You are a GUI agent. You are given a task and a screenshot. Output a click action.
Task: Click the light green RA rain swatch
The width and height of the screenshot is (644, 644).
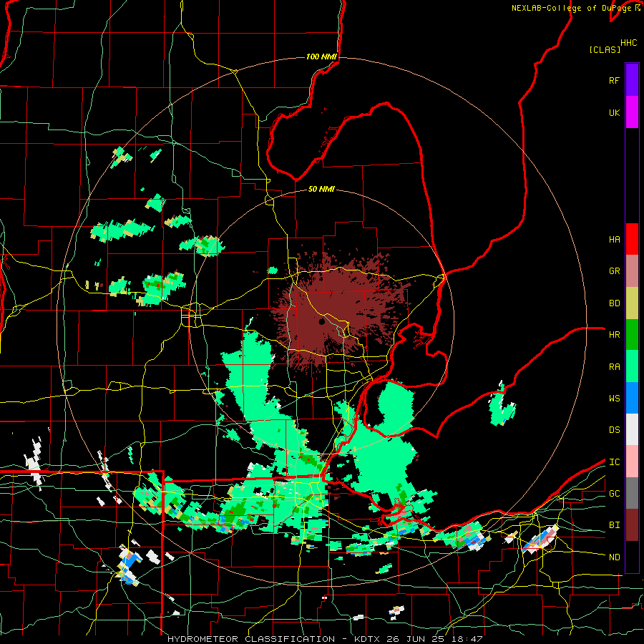coord(632,366)
